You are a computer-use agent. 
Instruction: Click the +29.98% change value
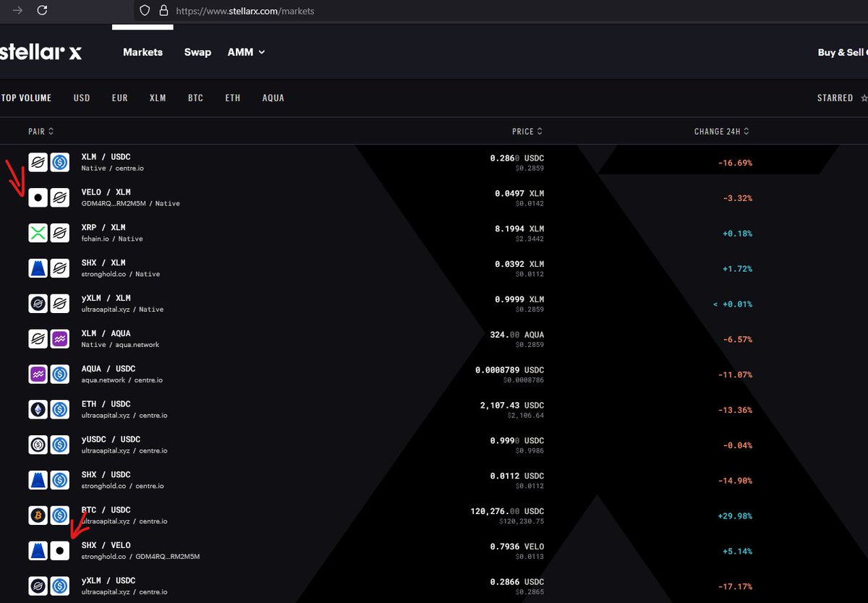[x=735, y=516]
